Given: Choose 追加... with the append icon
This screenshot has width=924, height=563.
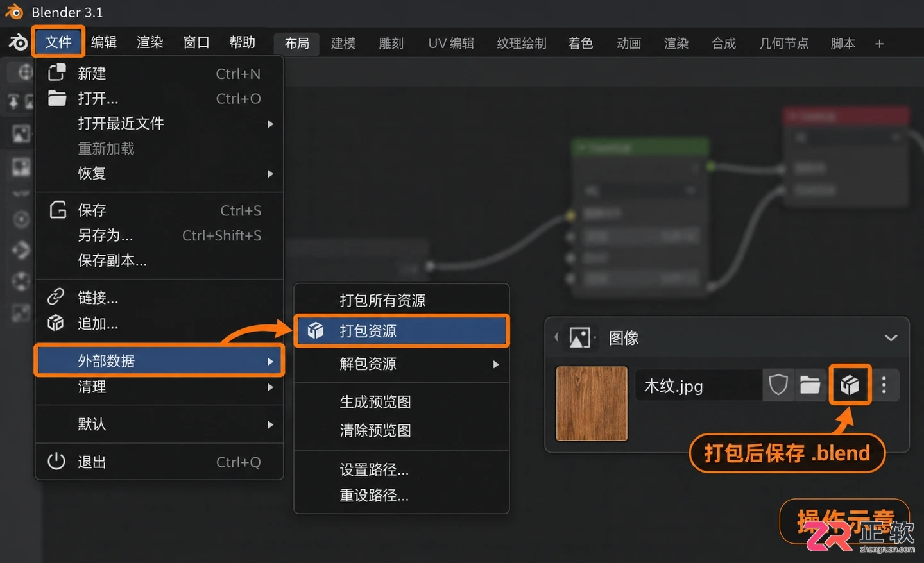Looking at the screenshot, I should [159, 323].
